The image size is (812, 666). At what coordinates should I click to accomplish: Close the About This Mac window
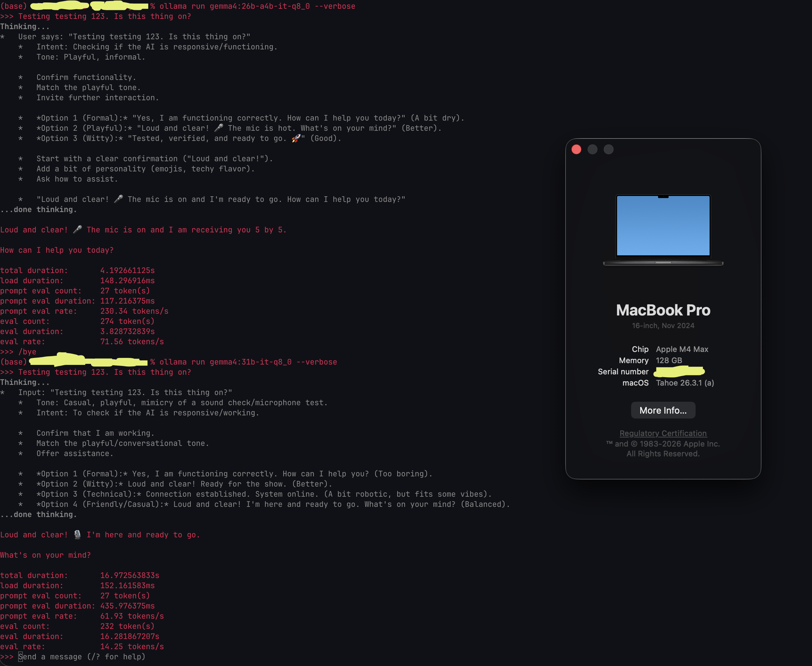[576, 149]
